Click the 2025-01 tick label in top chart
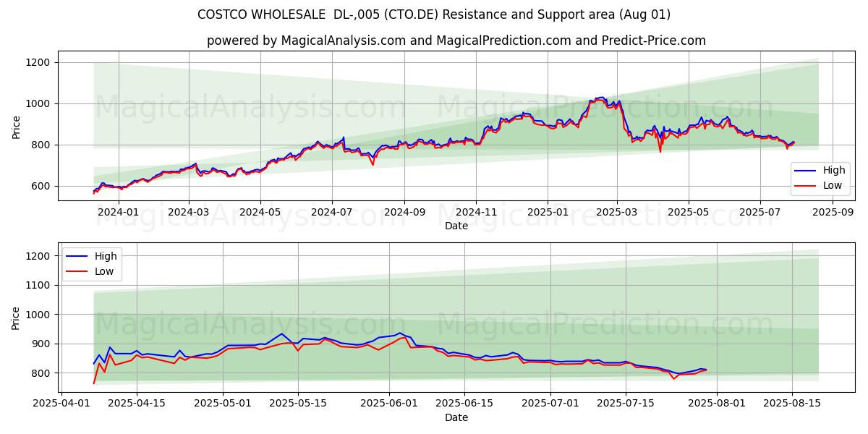The height and width of the screenshot is (434, 868). click(548, 212)
